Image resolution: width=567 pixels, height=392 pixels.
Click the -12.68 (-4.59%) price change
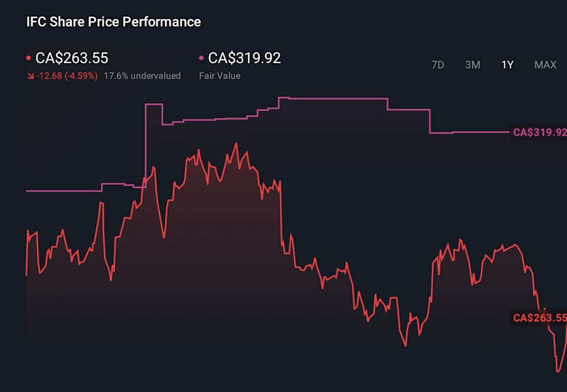pyautogui.click(x=67, y=76)
